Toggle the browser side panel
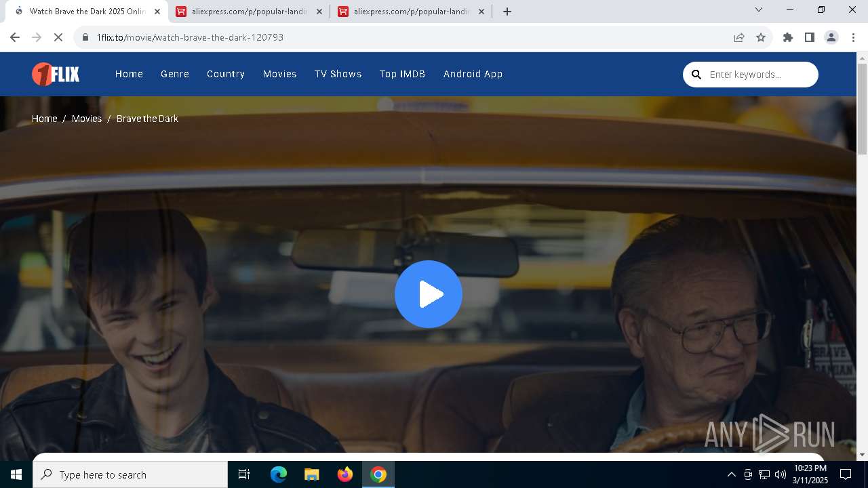This screenshot has width=868, height=488. coord(810,37)
